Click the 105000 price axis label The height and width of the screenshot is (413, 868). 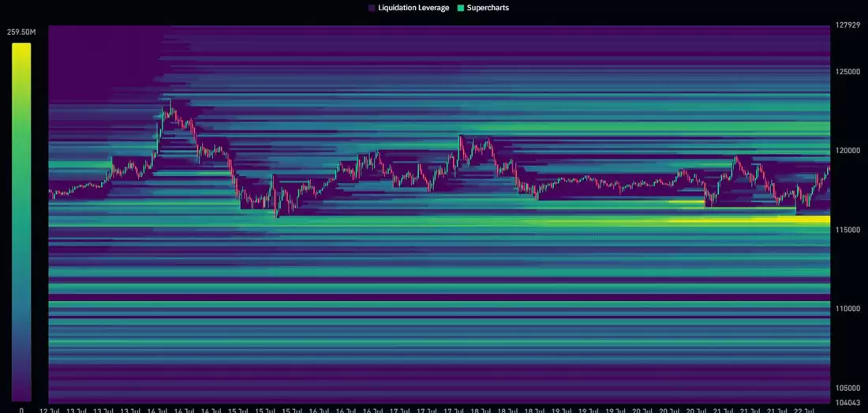(847, 389)
